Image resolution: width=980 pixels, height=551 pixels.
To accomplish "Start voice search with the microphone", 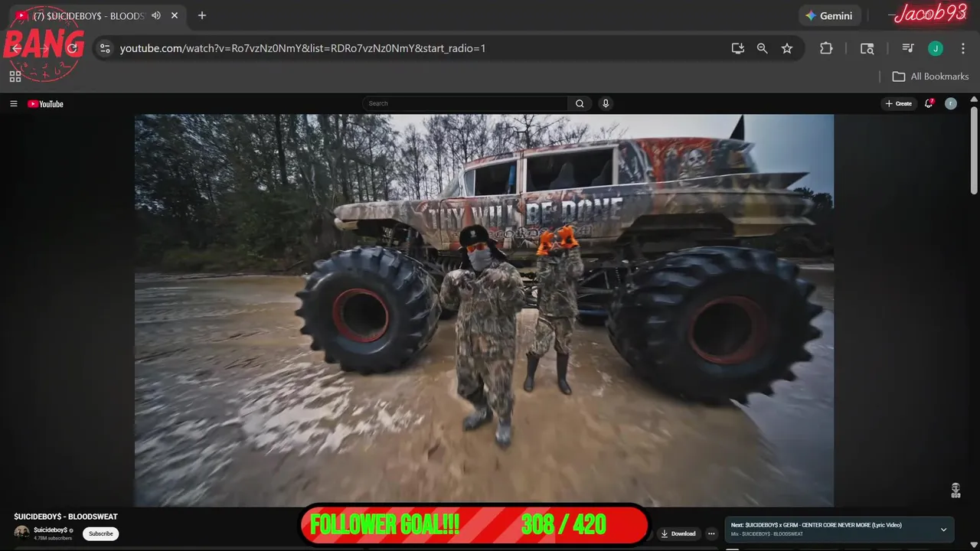I will 606,103.
